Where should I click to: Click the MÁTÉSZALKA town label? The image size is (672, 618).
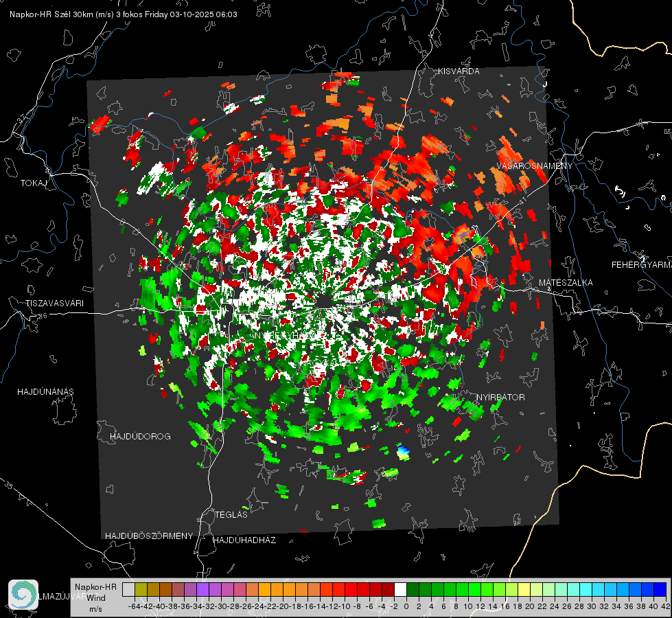coord(566,283)
